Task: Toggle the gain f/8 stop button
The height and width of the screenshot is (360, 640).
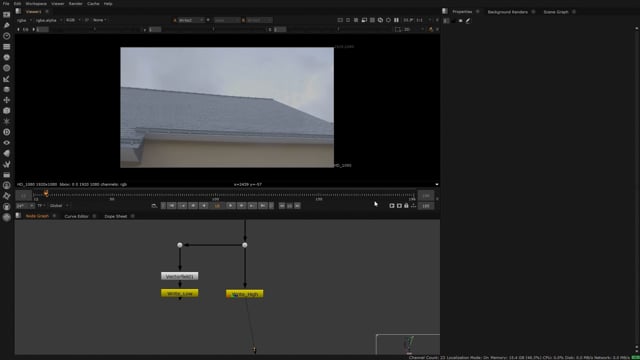Action: [x=25, y=29]
